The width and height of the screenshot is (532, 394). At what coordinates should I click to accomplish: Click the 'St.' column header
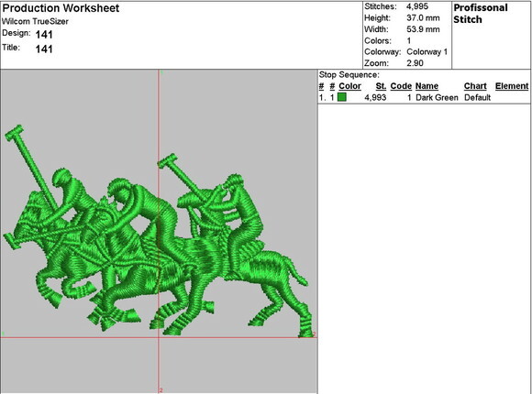pos(381,86)
